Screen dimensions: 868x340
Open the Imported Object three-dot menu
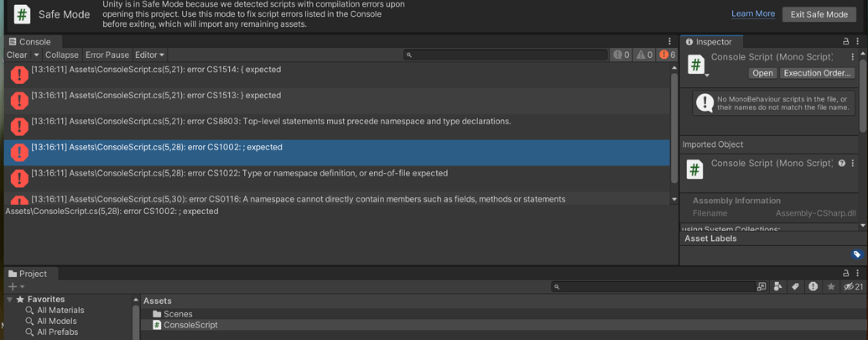pyautogui.click(x=853, y=164)
